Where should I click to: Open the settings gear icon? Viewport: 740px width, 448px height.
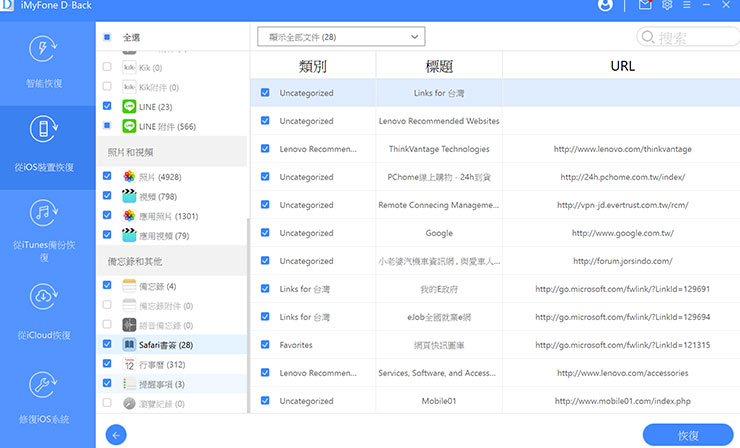pyautogui.click(x=667, y=5)
